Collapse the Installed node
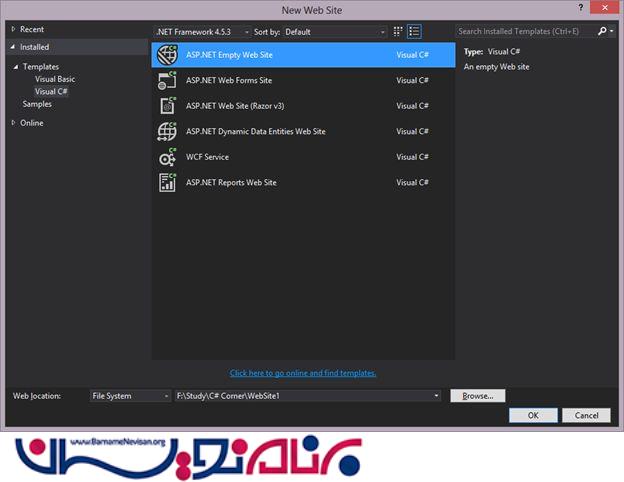624x482 pixels. coord(13,47)
